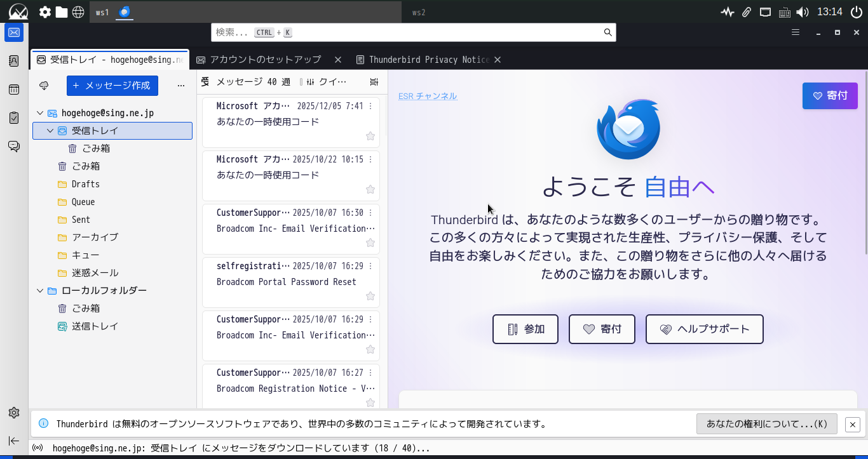Click the メッセージ作成 compose button
The height and width of the screenshot is (459, 868).
(x=112, y=86)
